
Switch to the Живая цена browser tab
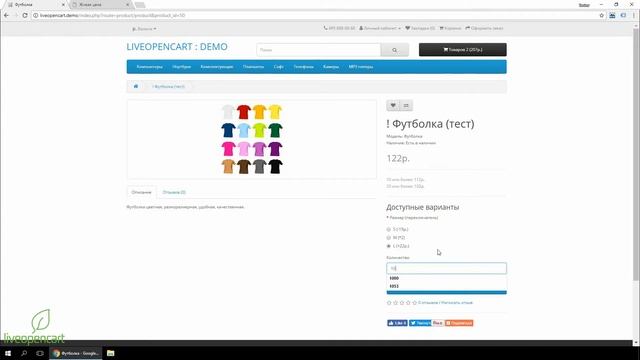pyautogui.click(x=100, y=4)
